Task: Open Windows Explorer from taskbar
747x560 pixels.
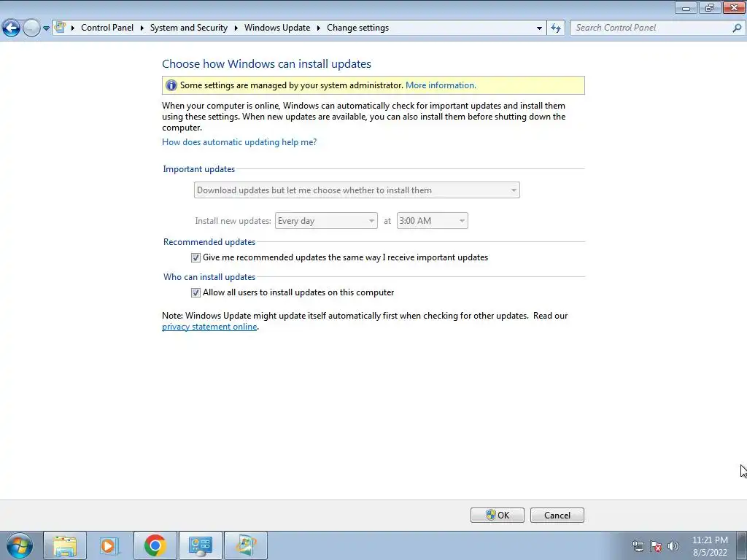Action: [x=65, y=545]
